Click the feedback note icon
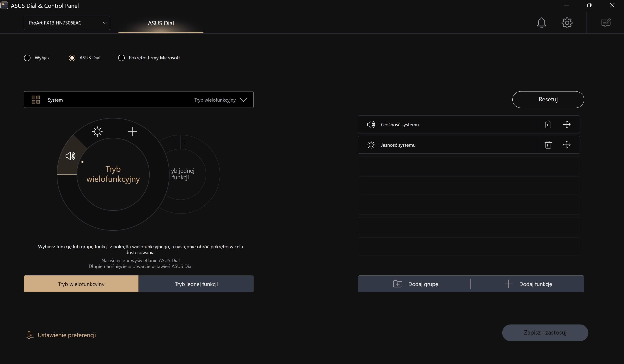The width and height of the screenshot is (624, 364). [x=606, y=23]
